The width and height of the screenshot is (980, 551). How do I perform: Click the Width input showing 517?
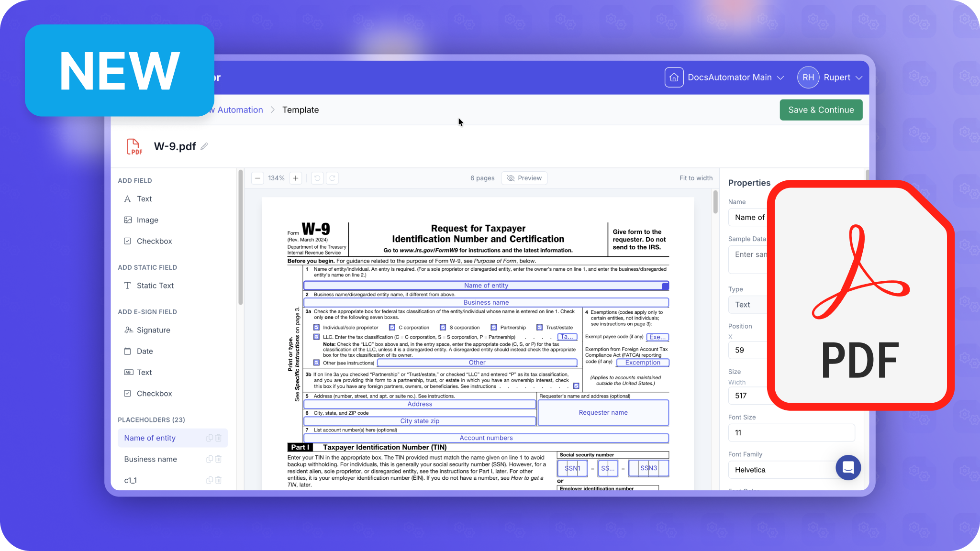click(749, 396)
